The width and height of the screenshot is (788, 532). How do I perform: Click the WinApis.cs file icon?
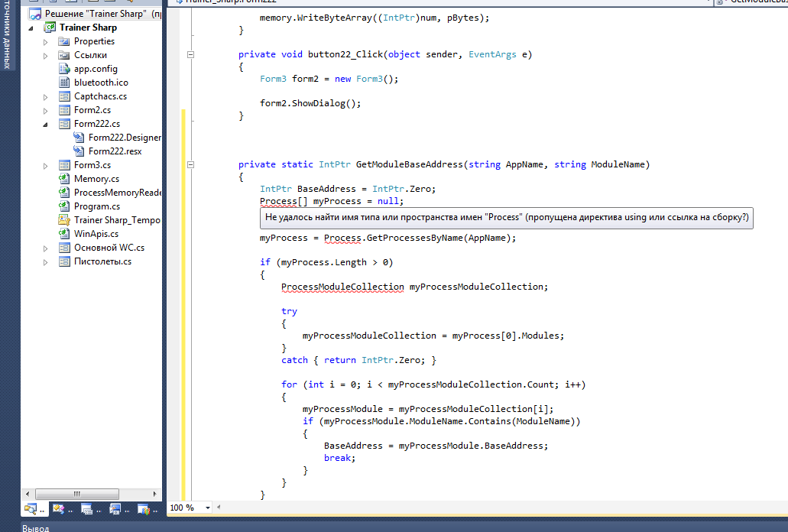pyautogui.click(x=65, y=234)
